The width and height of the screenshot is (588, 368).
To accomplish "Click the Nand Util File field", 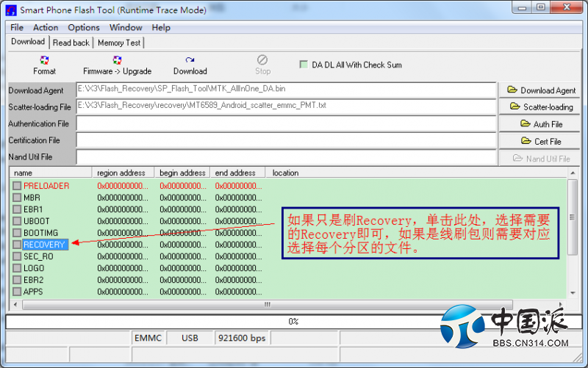I will point(286,156).
